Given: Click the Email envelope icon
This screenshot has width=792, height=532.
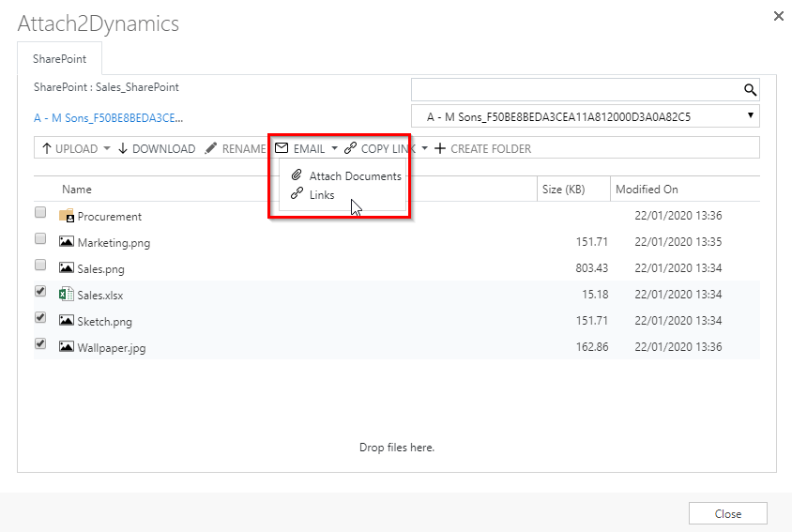Looking at the screenshot, I should pos(282,148).
